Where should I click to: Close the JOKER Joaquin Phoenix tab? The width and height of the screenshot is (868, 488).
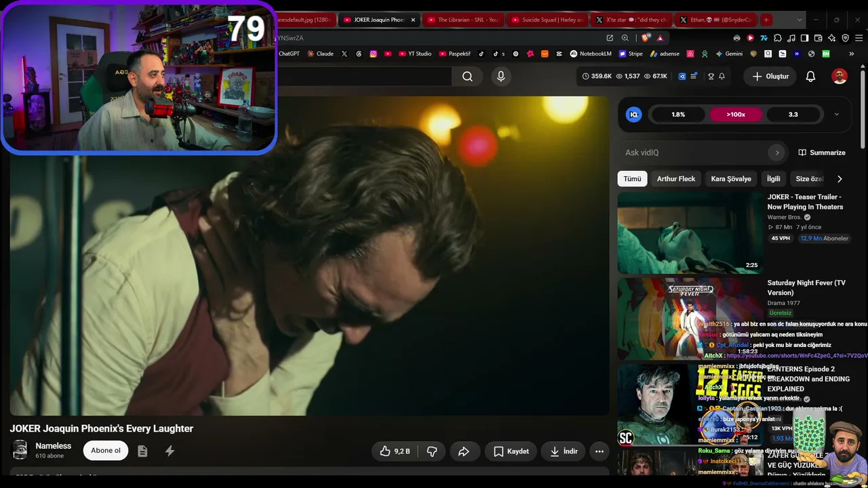tap(413, 20)
